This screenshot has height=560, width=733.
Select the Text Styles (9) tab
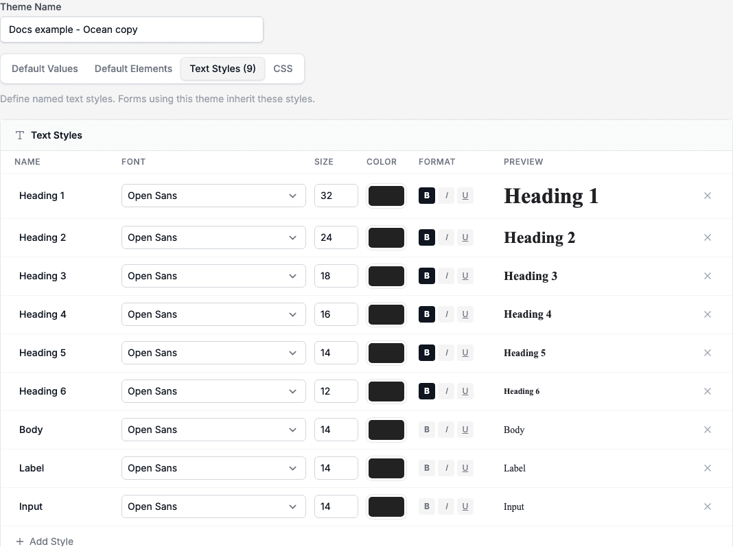(222, 69)
